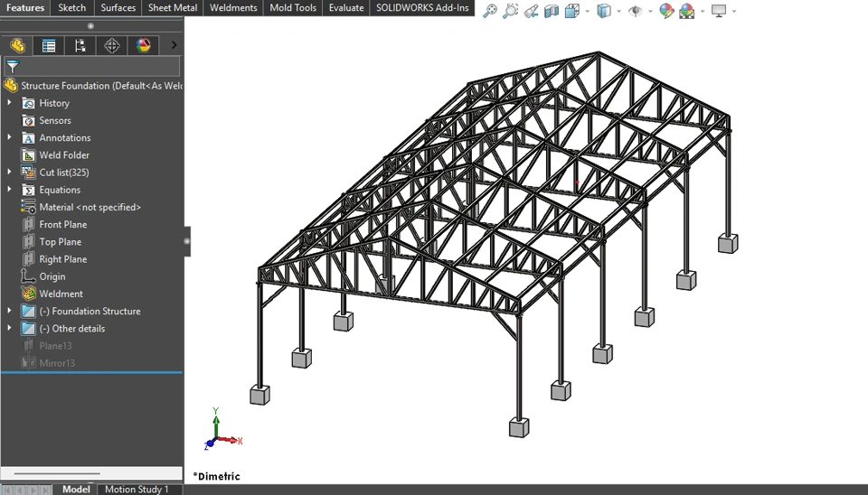Image resolution: width=868 pixels, height=495 pixels.
Task: Open the Apply Scene dropdown arrow
Action: click(x=703, y=11)
